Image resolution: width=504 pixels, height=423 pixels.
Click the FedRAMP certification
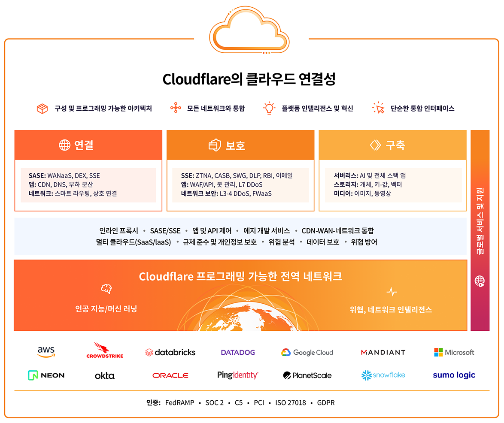click(180, 403)
